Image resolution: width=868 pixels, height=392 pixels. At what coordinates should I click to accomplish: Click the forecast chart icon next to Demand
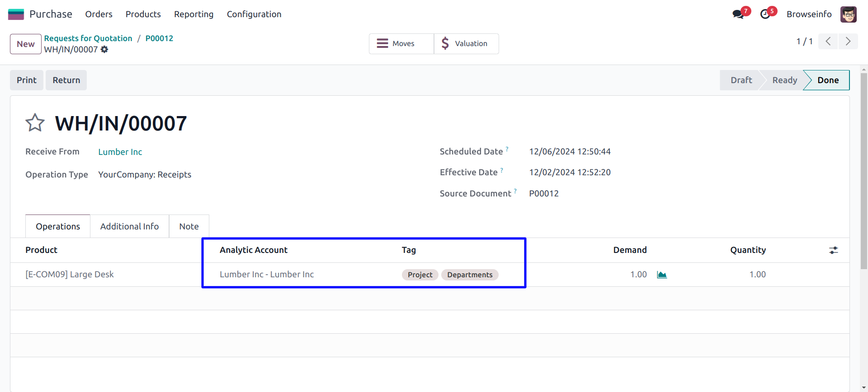(662, 275)
